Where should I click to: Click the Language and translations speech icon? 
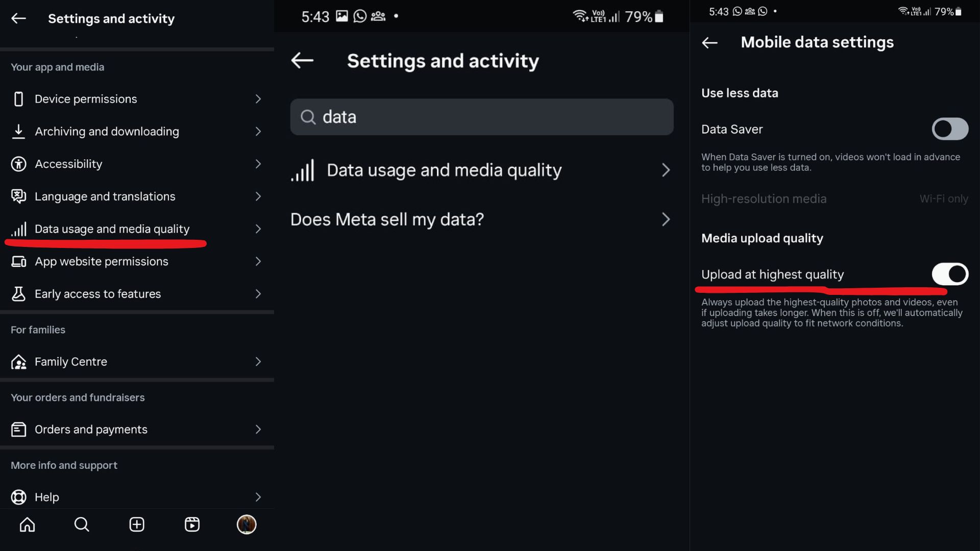pyautogui.click(x=18, y=196)
